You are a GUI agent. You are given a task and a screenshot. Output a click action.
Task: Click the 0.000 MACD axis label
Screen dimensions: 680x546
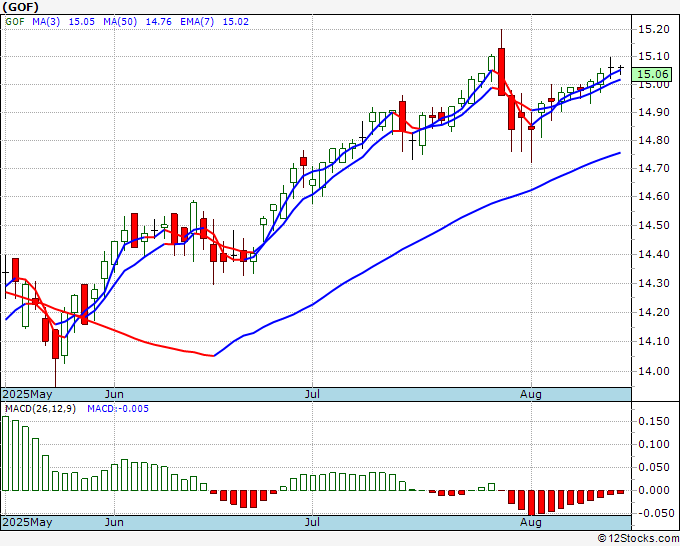coord(656,490)
